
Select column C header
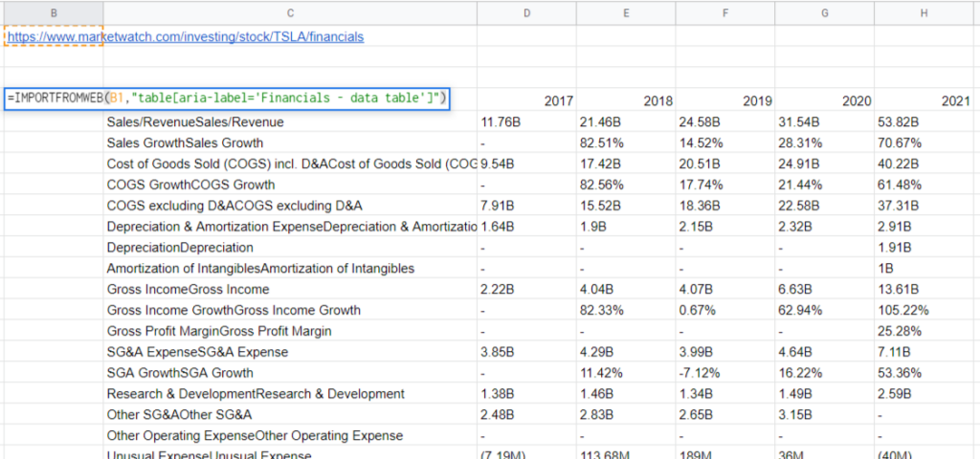pos(290,11)
